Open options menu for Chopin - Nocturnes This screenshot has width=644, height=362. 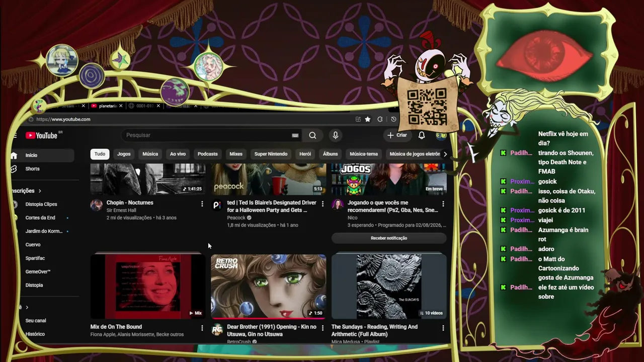coord(202,204)
